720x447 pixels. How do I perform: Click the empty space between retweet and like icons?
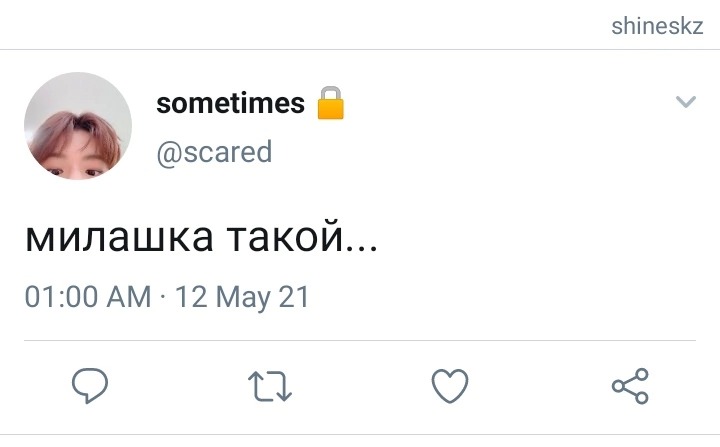tap(362, 386)
